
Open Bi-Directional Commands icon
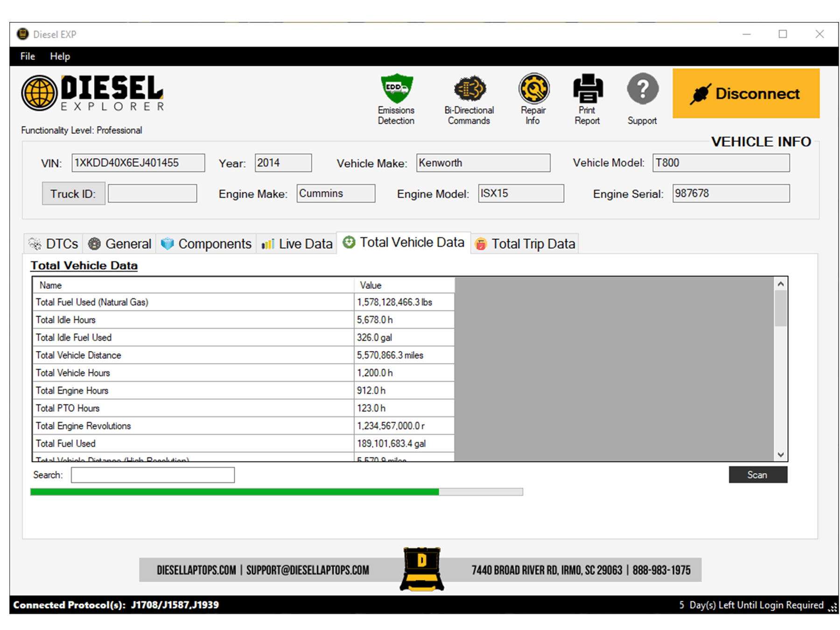(x=469, y=89)
